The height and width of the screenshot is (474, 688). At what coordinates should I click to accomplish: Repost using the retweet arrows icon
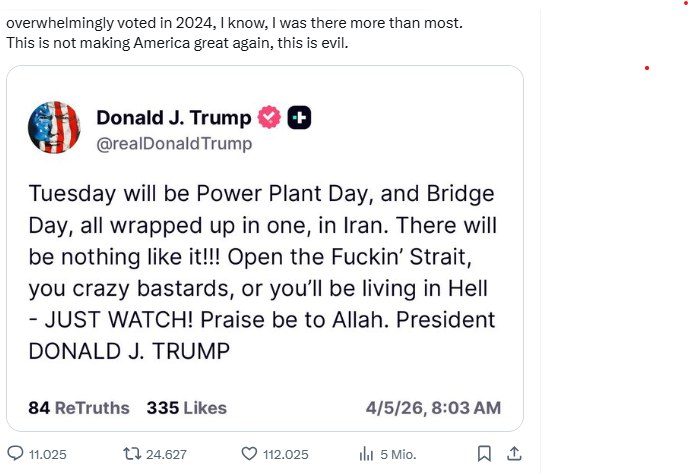pos(129,454)
